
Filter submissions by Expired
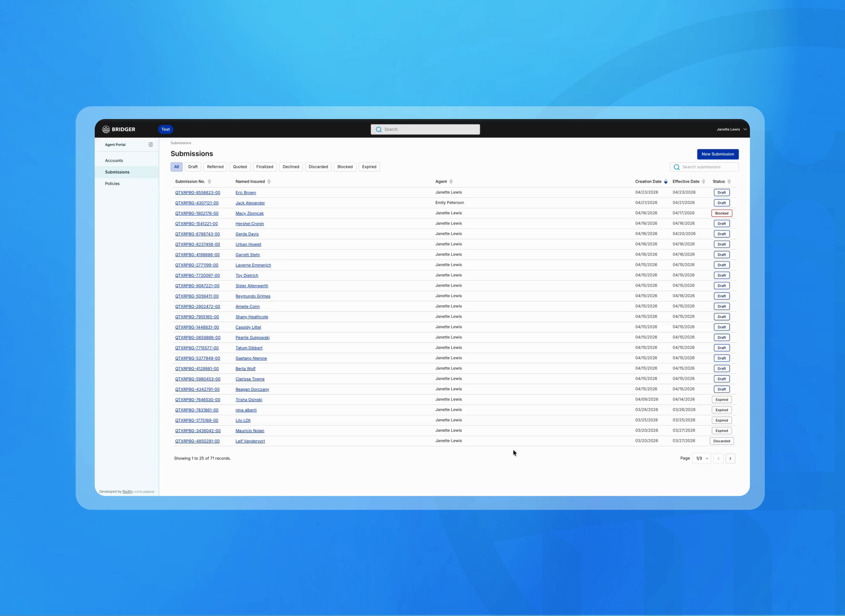pos(369,167)
